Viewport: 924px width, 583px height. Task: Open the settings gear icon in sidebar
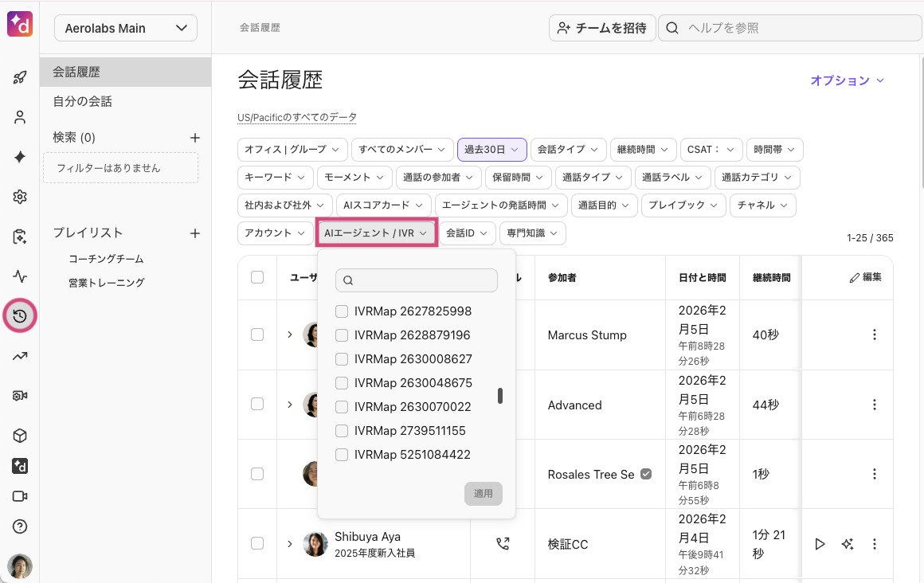pos(19,196)
